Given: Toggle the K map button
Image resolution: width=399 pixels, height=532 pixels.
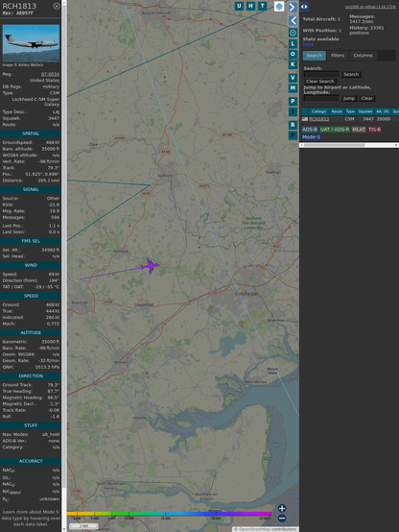Looking at the screenshot, I should coord(293,64).
